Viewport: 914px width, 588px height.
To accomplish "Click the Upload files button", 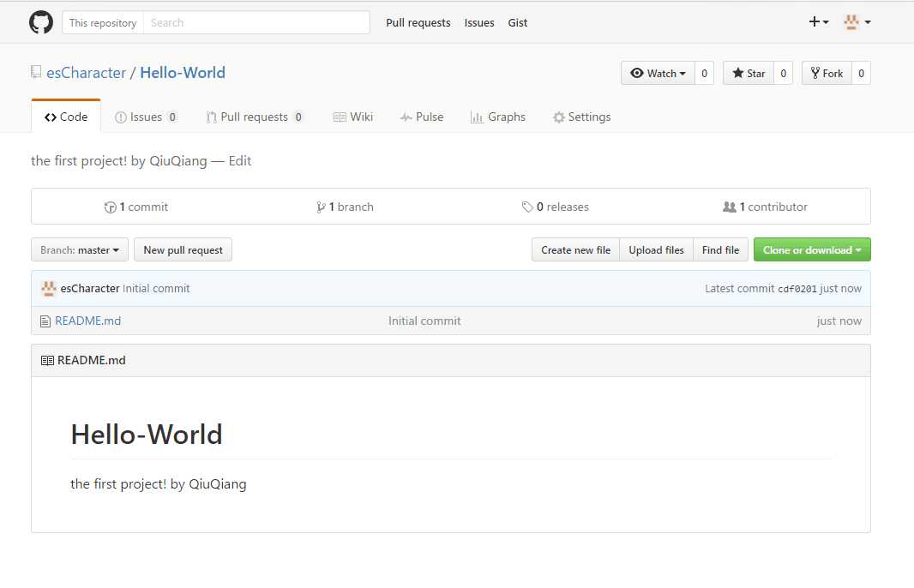I will pyautogui.click(x=657, y=250).
